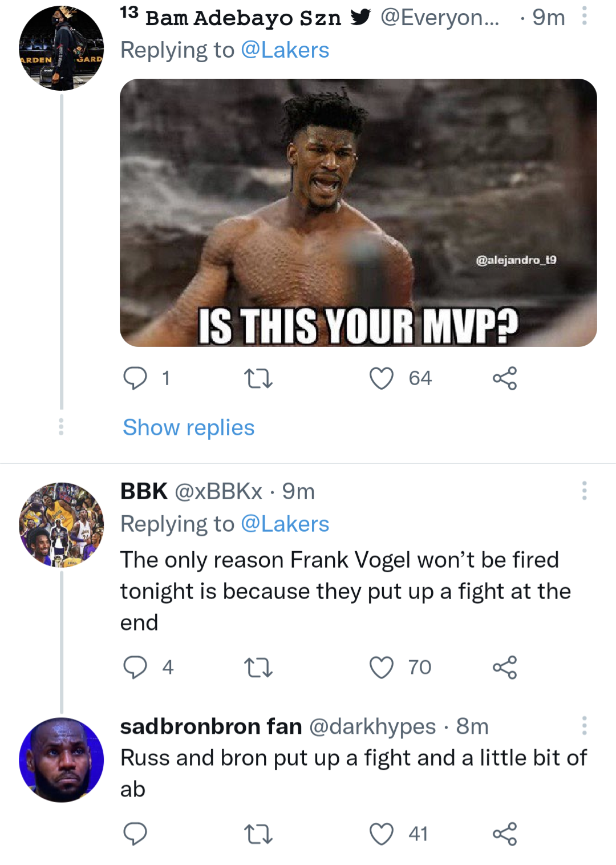Image resolution: width=616 pixels, height=865 pixels.
Task: Like the Bam Adebayo Szn tweet
Action: pos(382,378)
